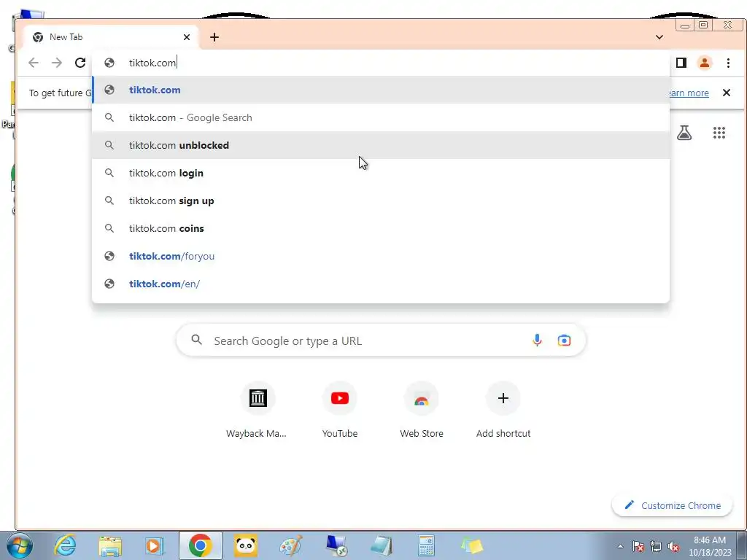The width and height of the screenshot is (747, 560).
Task: Search by image with the Lens camera icon
Action: (x=564, y=340)
